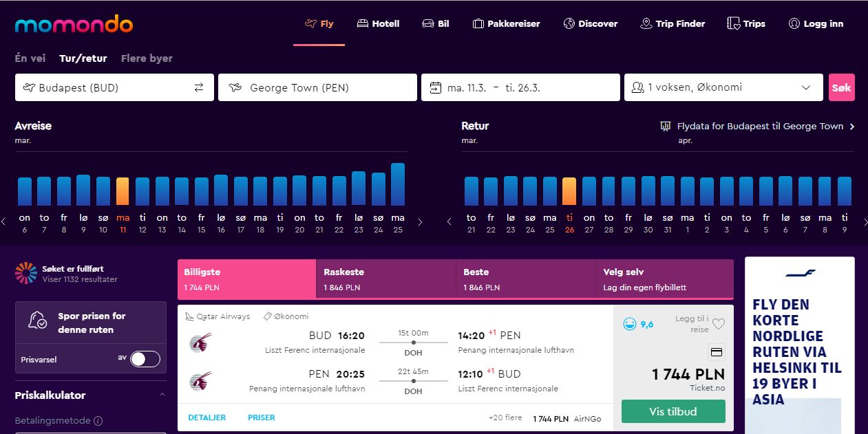Viewport: 868px width, 434px height.
Task: Switch to the Raskeste results tab
Action: pos(386,279)
